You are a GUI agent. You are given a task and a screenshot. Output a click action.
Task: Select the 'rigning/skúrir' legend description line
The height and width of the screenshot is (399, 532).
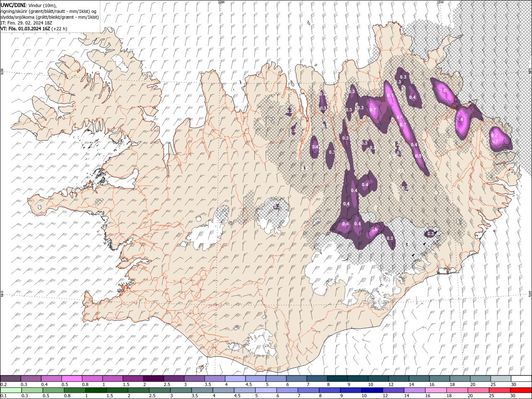click(49, 11)
